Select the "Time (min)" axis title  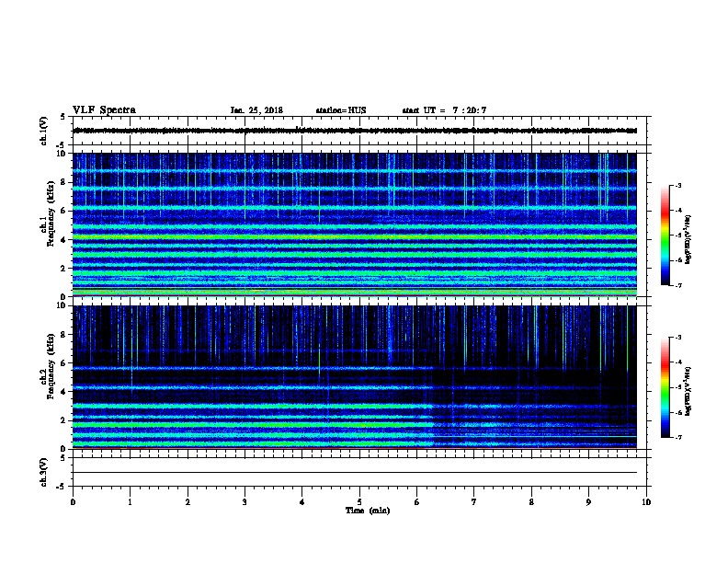pos(368,511)
